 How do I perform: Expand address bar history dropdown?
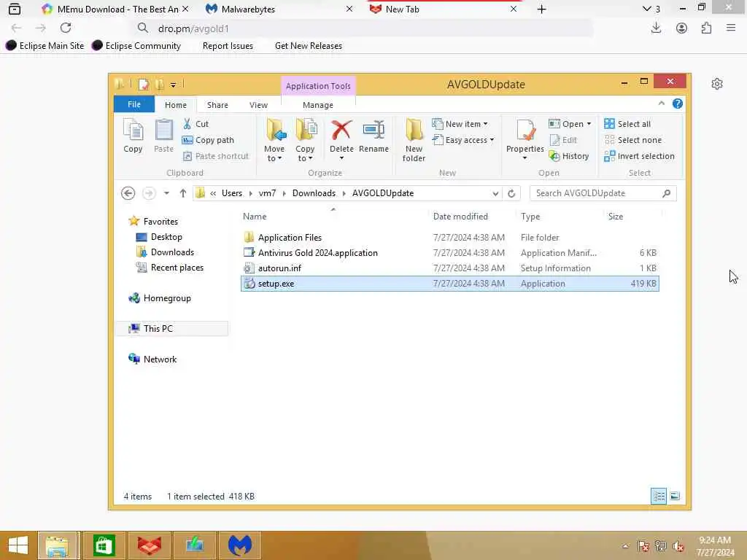tap(495, 193)
